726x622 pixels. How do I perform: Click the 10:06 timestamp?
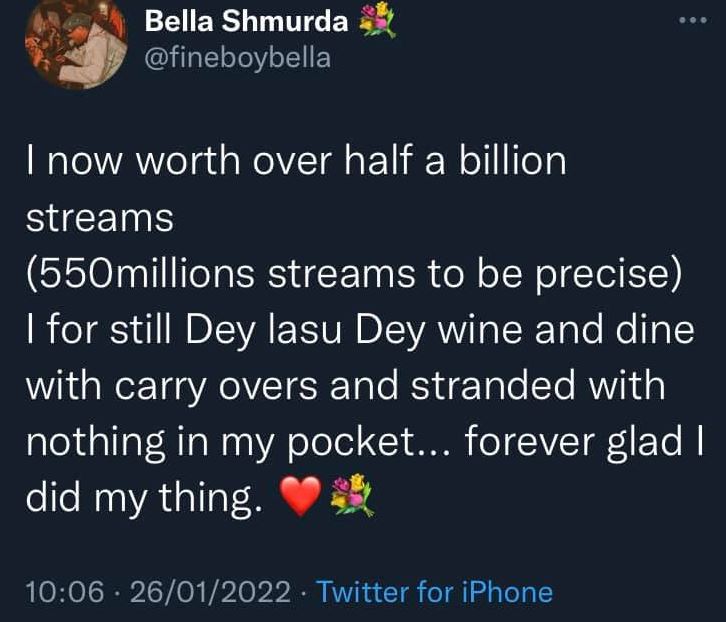click(x=66, y=591)
